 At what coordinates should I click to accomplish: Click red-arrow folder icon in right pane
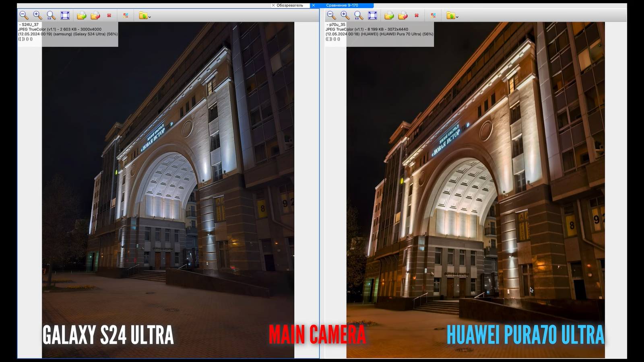pos(403,15)
